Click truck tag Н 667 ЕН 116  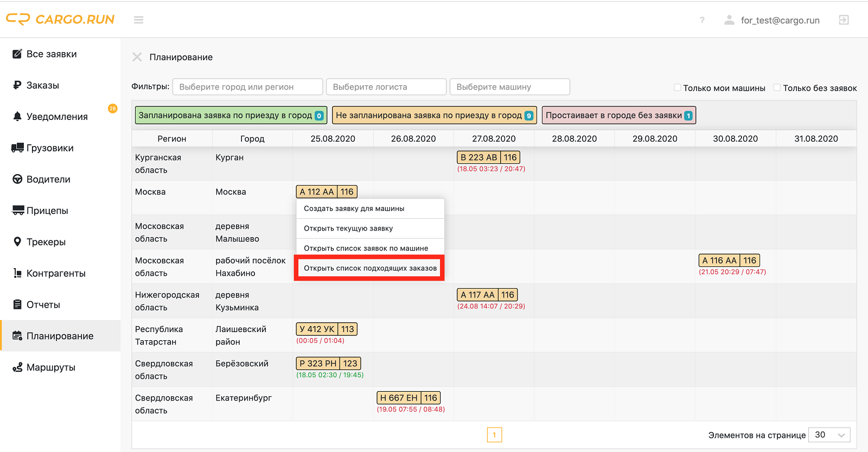(409, 398)
